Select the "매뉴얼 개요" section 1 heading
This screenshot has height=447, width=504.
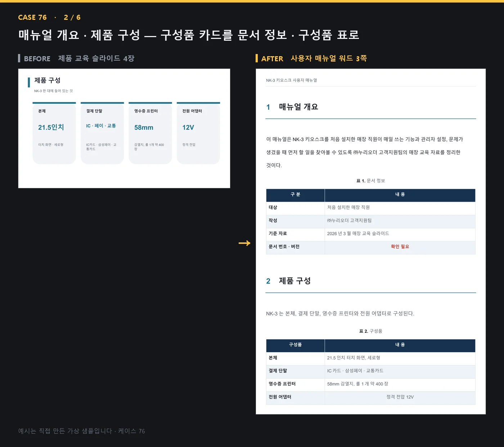pyautogui.click(x=298, y=107)
